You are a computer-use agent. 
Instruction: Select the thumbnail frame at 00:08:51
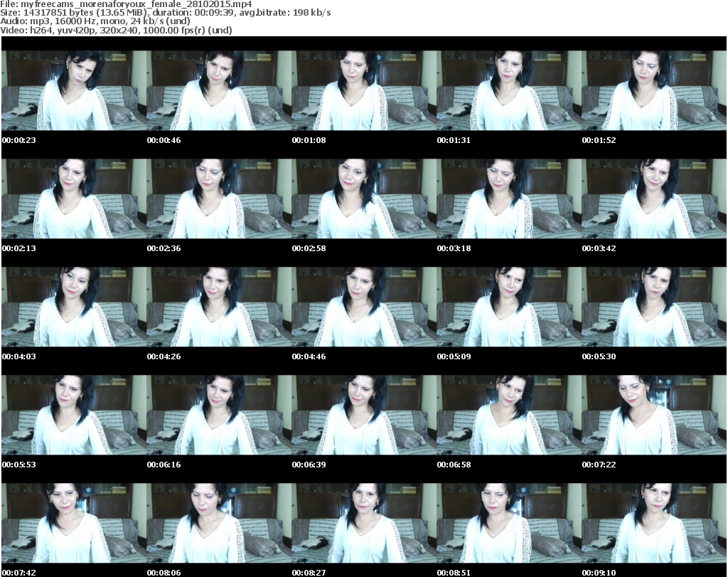pyautogui.click(x=509, y=523)
